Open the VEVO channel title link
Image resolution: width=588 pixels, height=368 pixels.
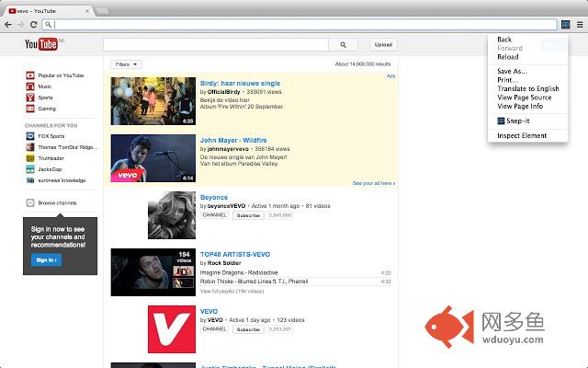coord(209,311)
